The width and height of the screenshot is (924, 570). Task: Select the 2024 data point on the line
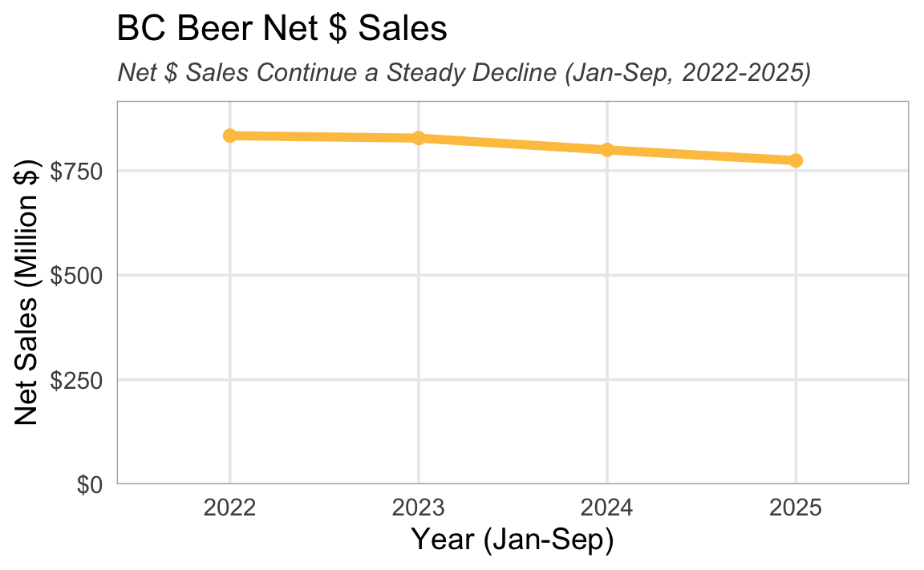pyautogui.click(x=607, y=149)
